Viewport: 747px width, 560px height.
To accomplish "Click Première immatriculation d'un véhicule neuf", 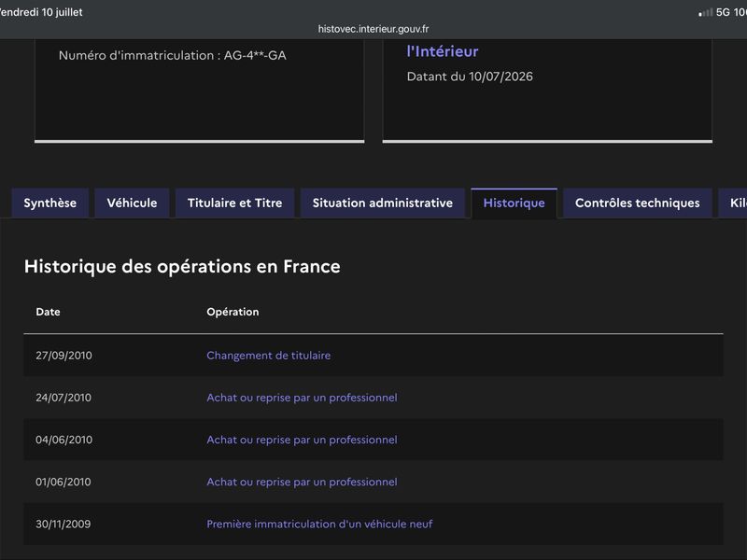I will (x=319, y=524).
